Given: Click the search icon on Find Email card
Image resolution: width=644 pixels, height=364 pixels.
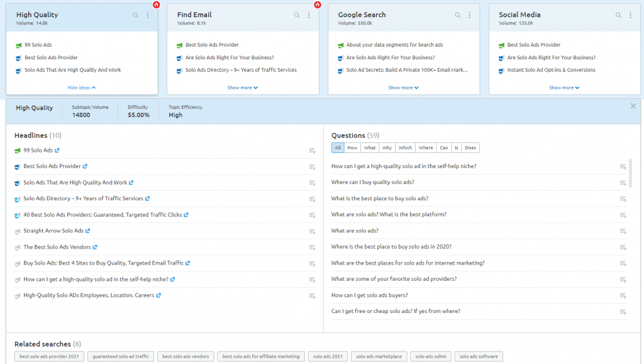Looking at the screenshot, I should pyautogui.click(x=297, y=15).
